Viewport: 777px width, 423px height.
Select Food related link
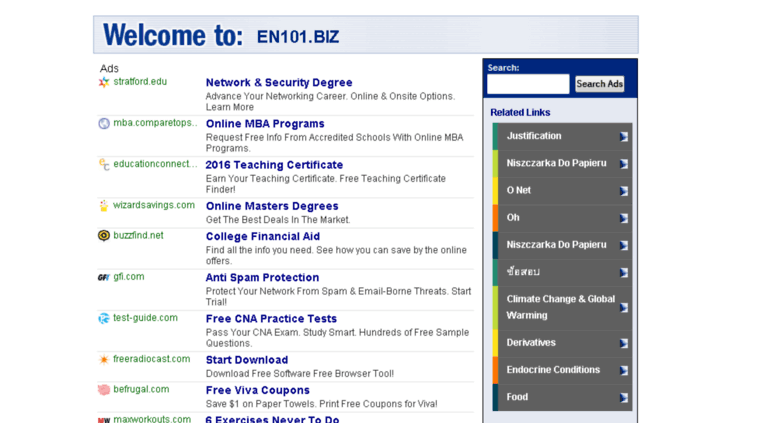(517, 397)
